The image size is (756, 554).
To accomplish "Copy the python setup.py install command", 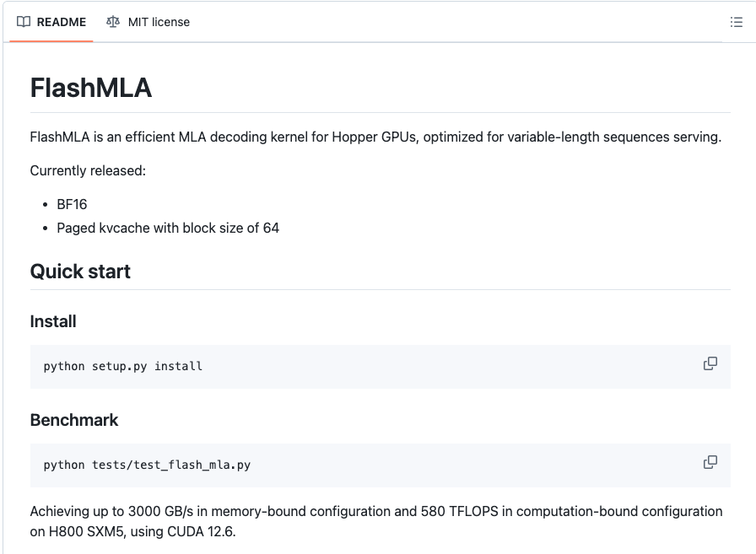I will coord(710,363).
